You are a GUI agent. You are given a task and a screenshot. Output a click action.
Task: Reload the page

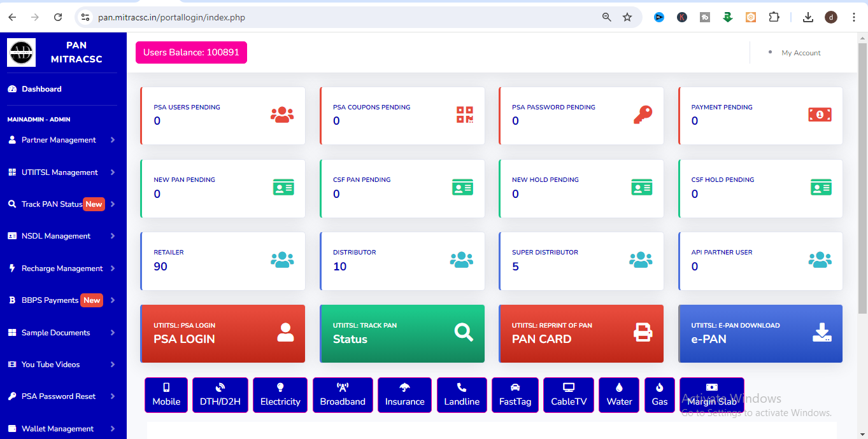tap(58, 17)
